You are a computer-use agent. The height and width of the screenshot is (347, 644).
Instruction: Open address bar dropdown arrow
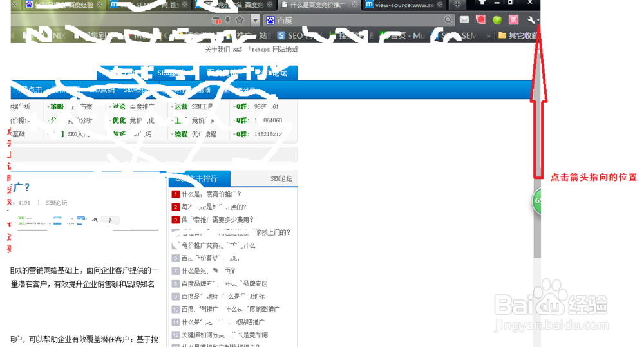[x=255, y=20]
